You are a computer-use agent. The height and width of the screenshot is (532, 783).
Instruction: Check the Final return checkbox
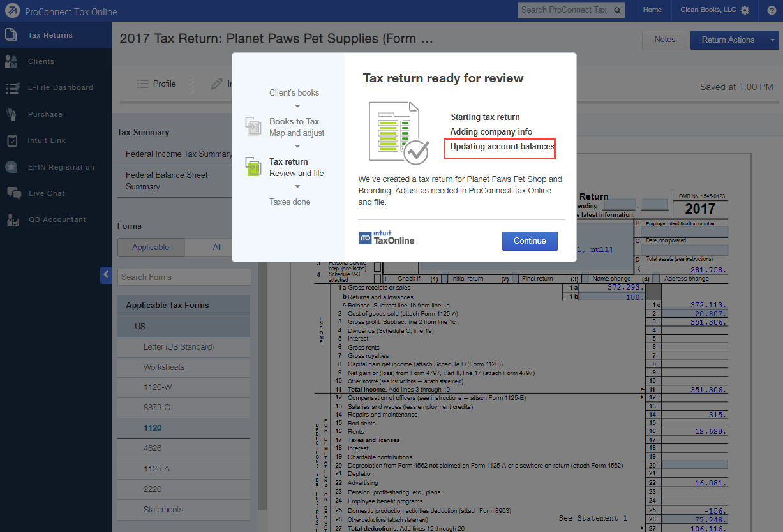pyautogui.click(x=515, y=279)
